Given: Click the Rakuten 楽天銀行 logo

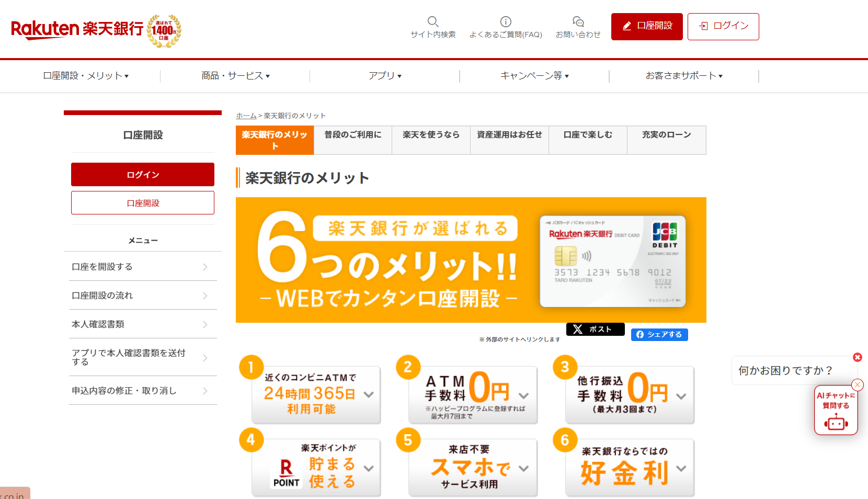Looking at the screenshot, I should (77, 29).
